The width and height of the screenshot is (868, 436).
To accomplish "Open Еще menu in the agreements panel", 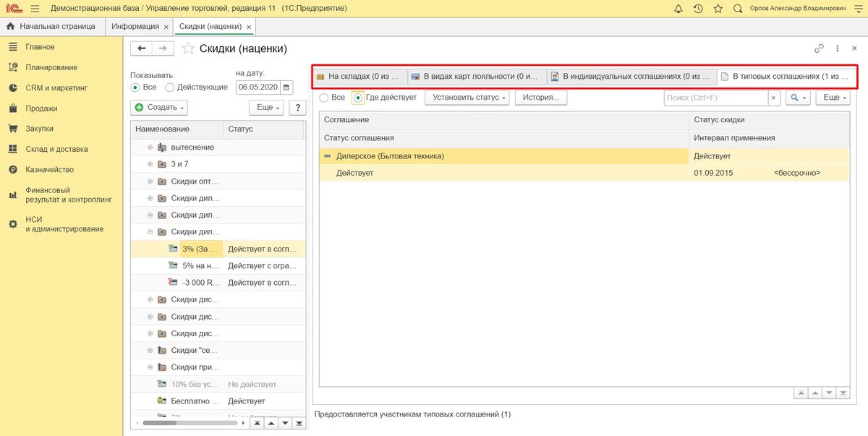I will tap(833, 97).
